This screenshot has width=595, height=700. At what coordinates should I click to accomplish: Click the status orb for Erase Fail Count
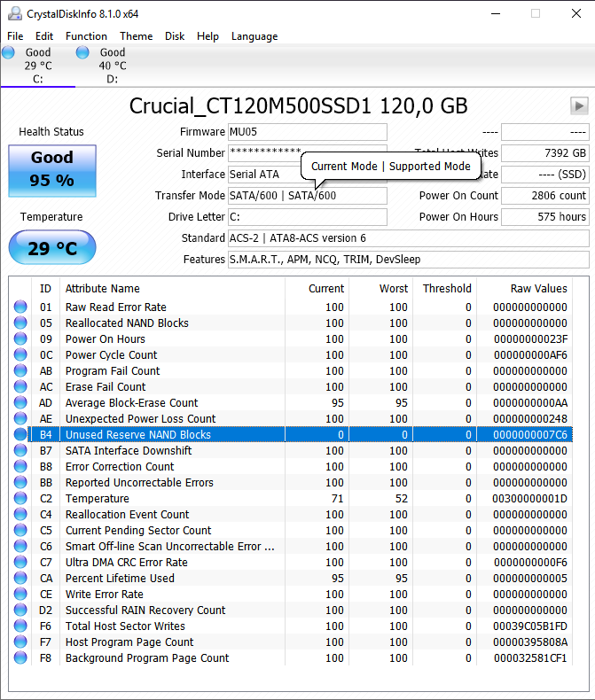(20, 386)
